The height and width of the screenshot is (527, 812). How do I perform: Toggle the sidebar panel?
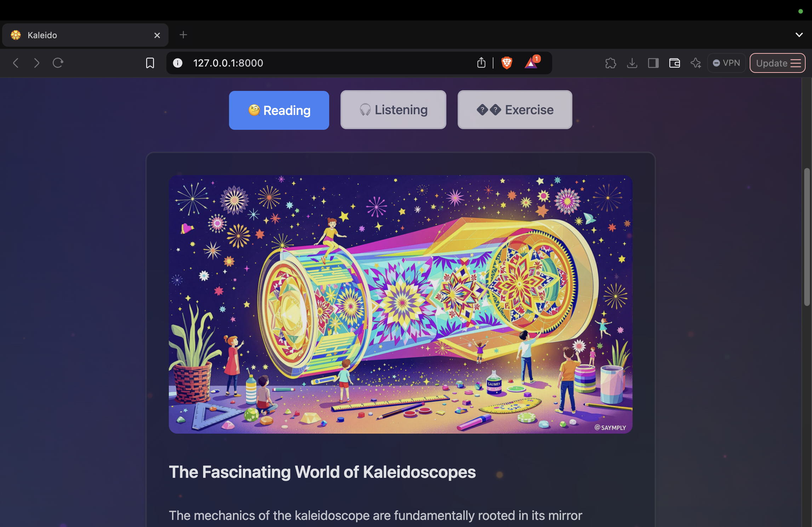click(653, 63)
